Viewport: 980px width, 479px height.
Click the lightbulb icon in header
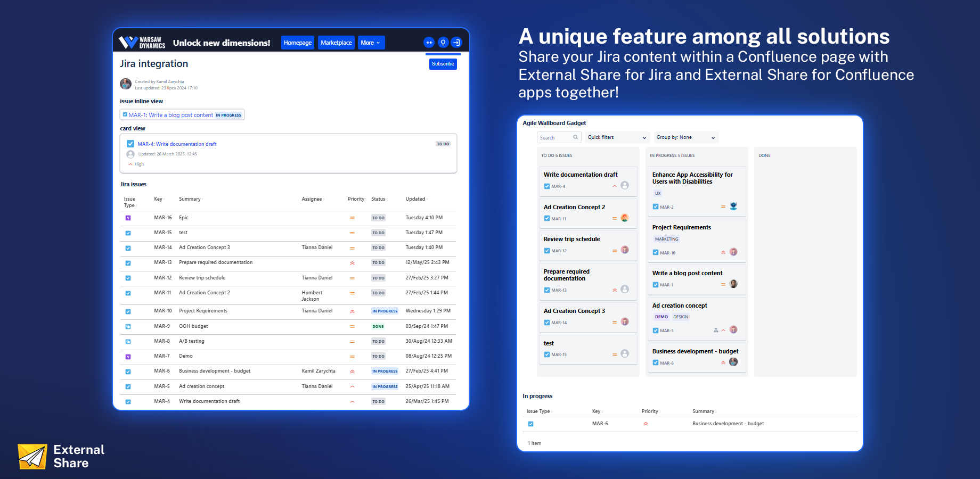[443, 43]
